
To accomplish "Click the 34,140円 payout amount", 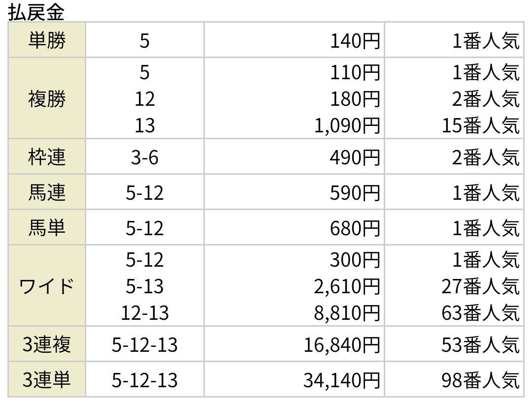I will click(342, 380).
